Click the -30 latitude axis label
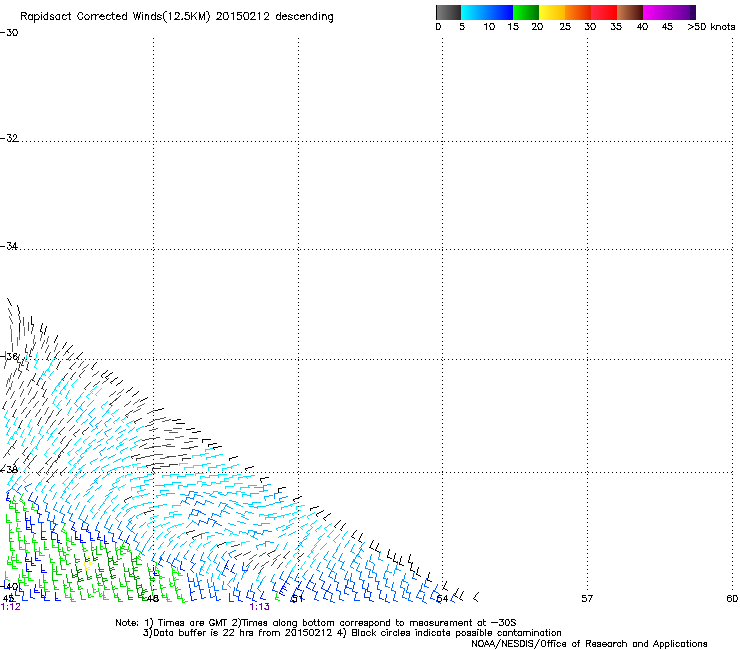Screen dimensions: 740x650 [9, 33]
